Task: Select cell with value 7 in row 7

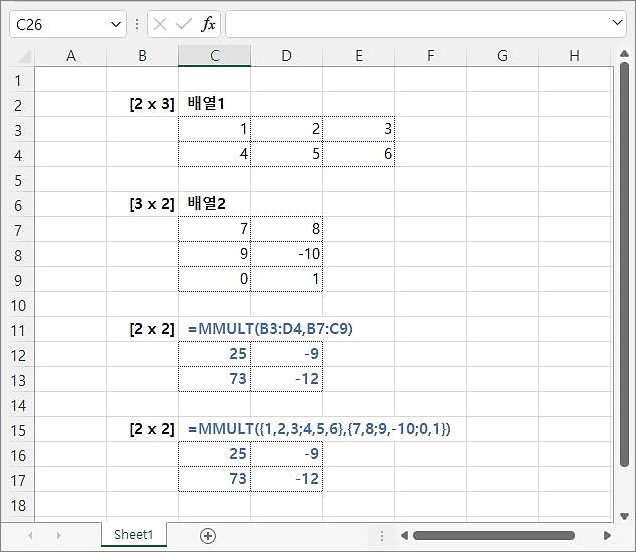Action: [215, 229]
